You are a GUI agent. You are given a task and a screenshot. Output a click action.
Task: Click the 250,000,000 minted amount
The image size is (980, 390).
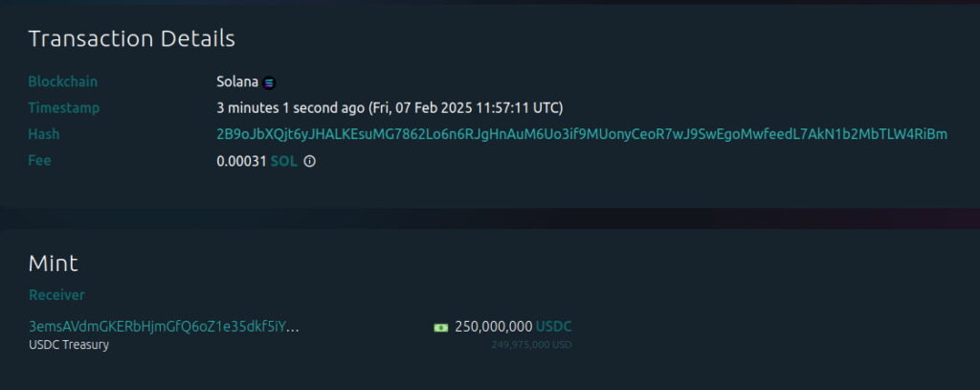click(493, 327)
